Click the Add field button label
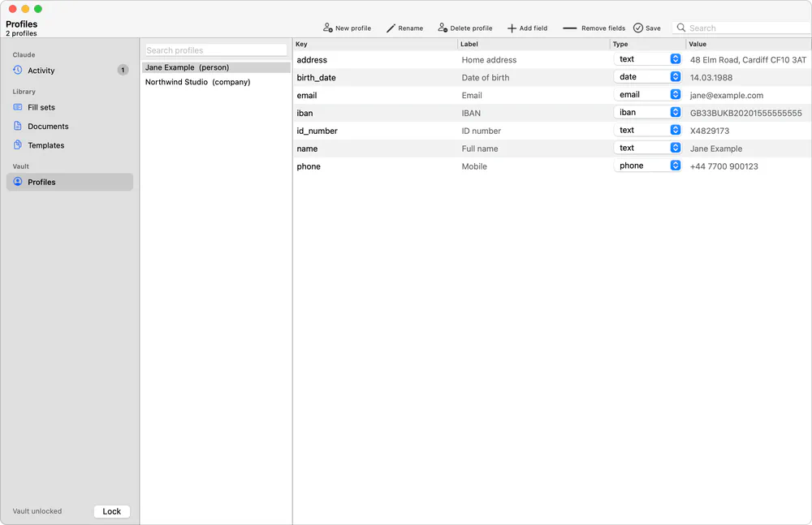The width and height of the screenshot is (812, 525). 533,28
